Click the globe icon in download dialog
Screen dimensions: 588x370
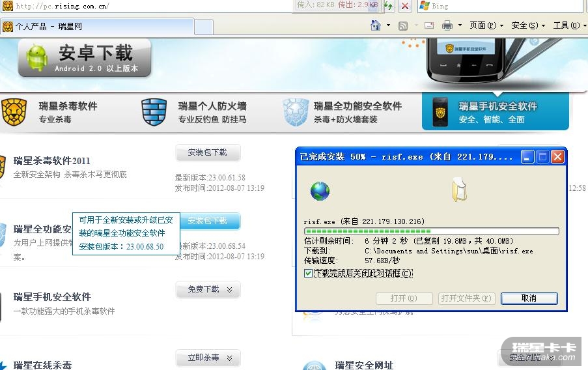pos(320,191)
